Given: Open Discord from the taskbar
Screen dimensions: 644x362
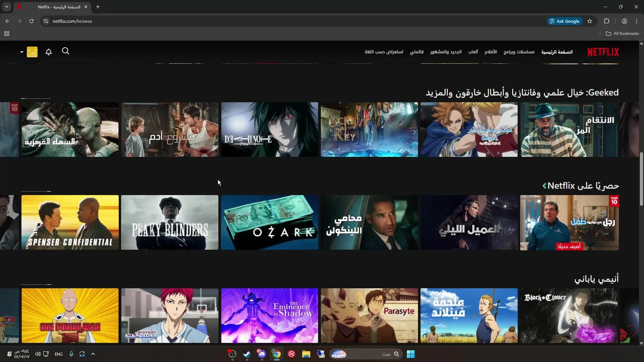Looking at the screenshot, I should point(261,354).
